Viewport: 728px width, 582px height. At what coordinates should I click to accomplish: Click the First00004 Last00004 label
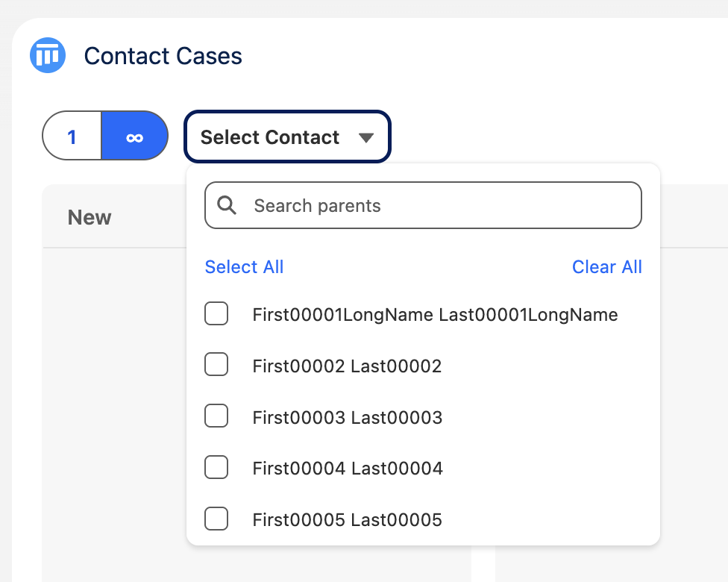pos(348,468)
